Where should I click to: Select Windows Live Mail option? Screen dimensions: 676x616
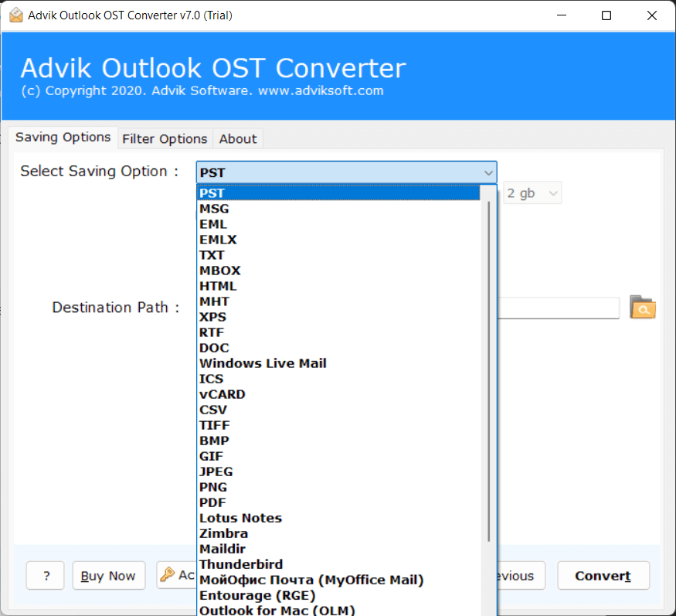tap(263, 363)
